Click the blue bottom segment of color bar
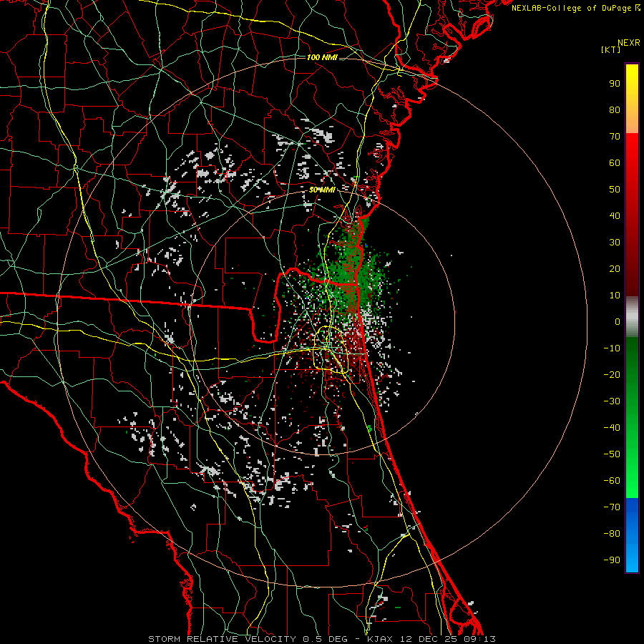Image resolution: width=644 pixels, height=644 pixels. coord(632,535)
